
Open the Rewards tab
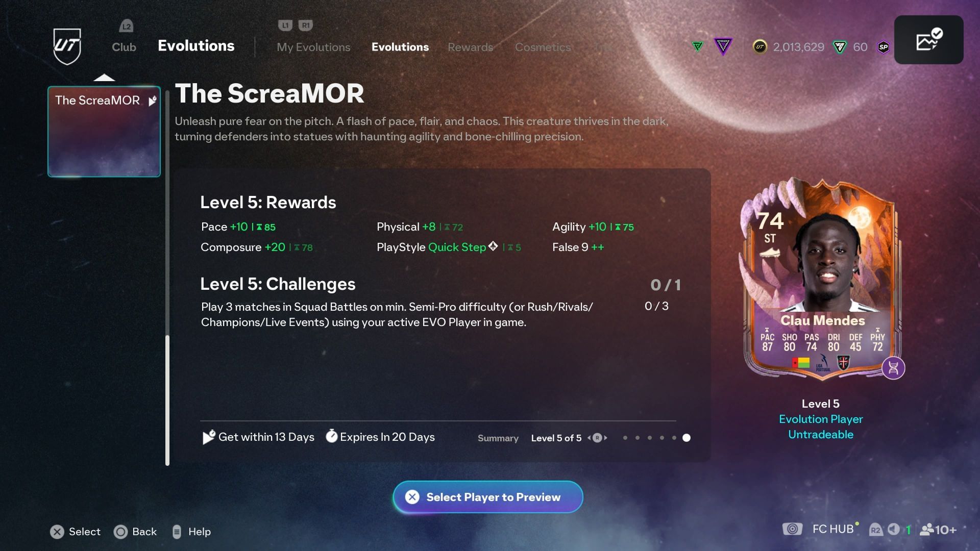470,47
